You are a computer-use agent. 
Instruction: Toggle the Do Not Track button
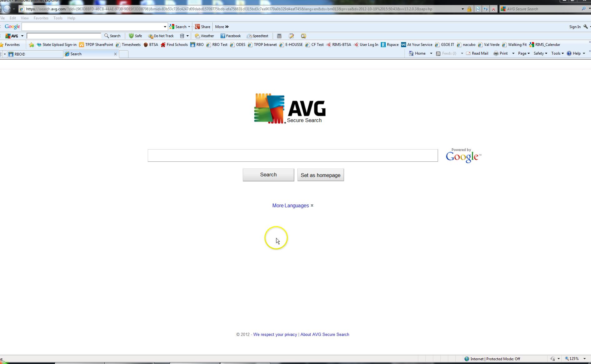click(161, 36)
